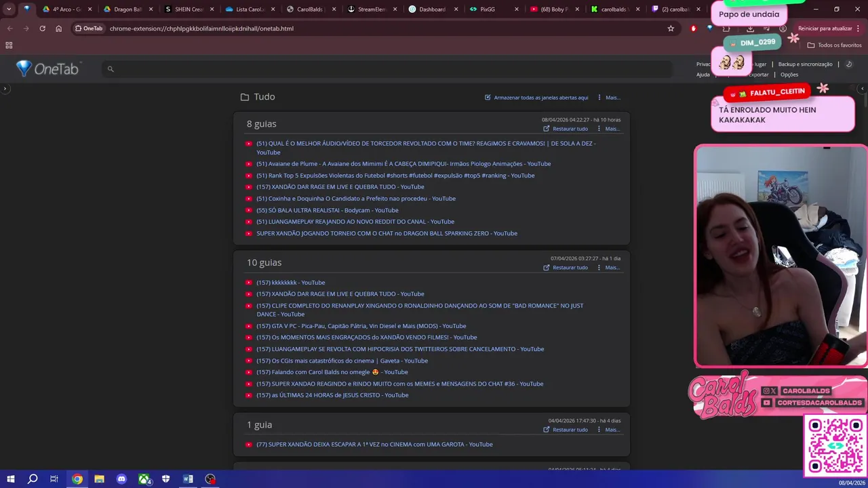Image resolution: width=868 pixels, height=488 pixels.
Task: Open the Chrome tab search dropdown
Action: 9,9
